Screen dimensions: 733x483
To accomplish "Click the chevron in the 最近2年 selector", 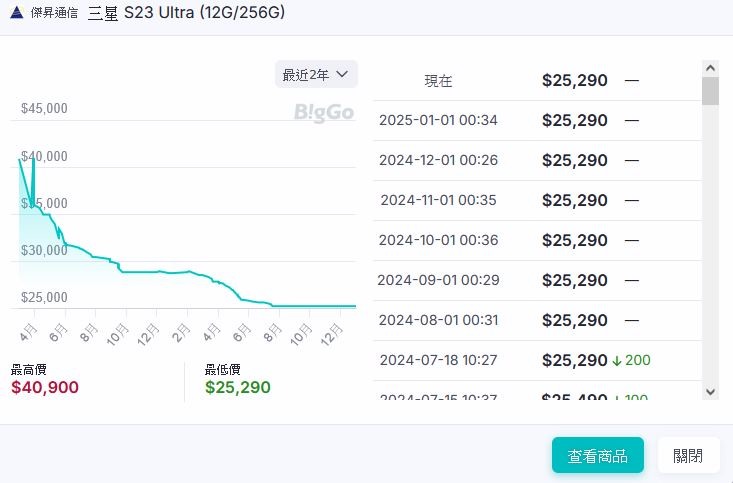I will (x=342, y=74).
